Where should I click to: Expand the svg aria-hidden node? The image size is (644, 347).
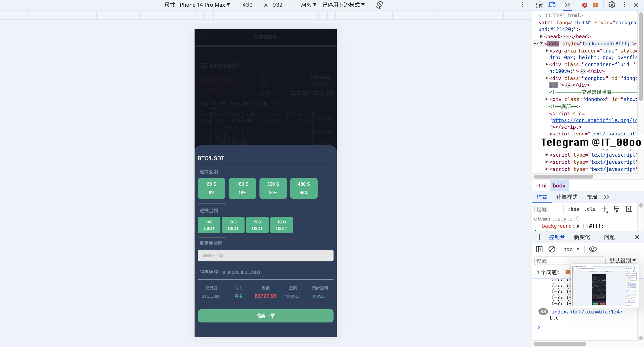(547, 50)
